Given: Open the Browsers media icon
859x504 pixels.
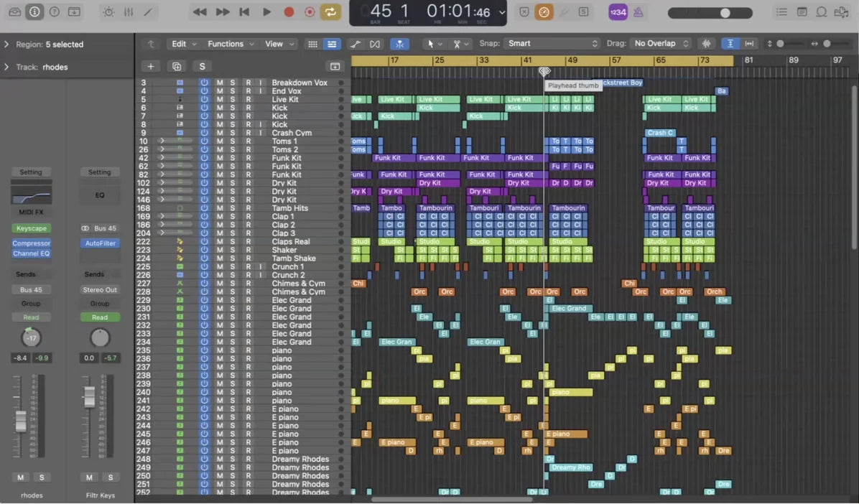Looking at the screenshot, I should (x=841, y=11).
